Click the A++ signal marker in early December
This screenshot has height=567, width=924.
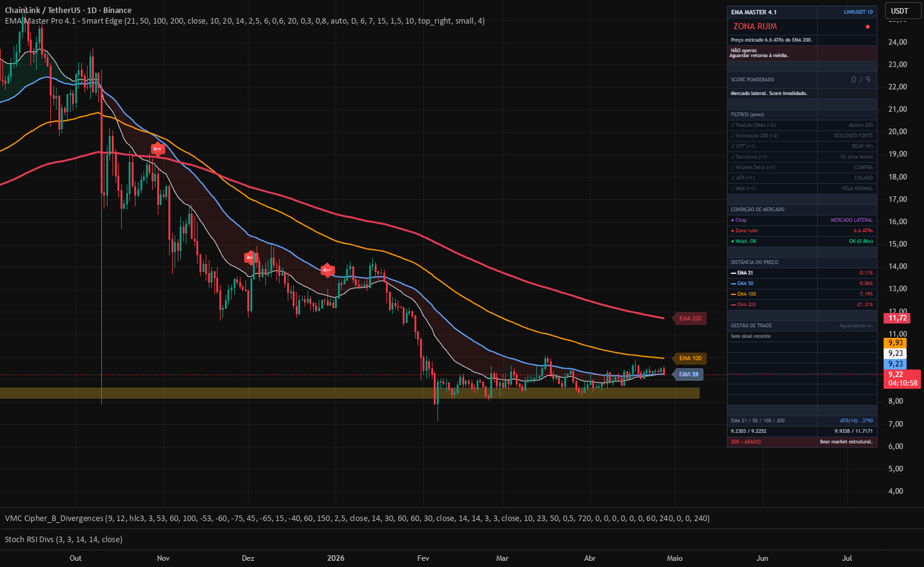coord(250,257)
